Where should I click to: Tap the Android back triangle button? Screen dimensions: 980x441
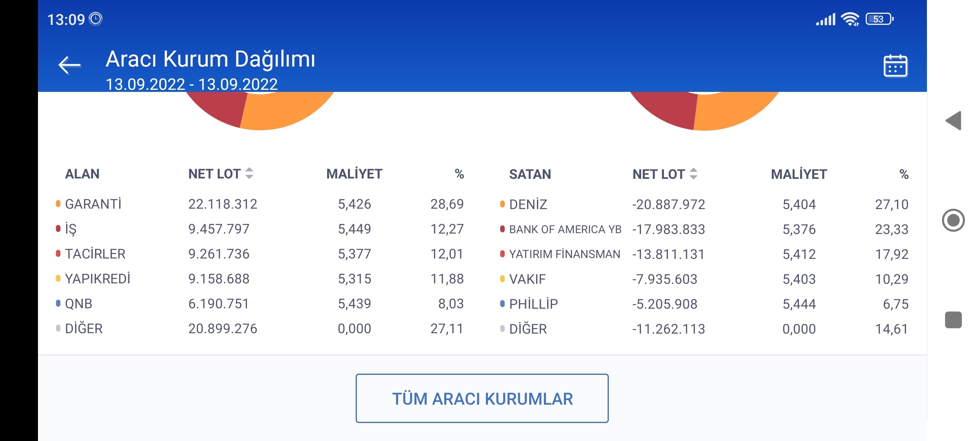coord(953,120)
